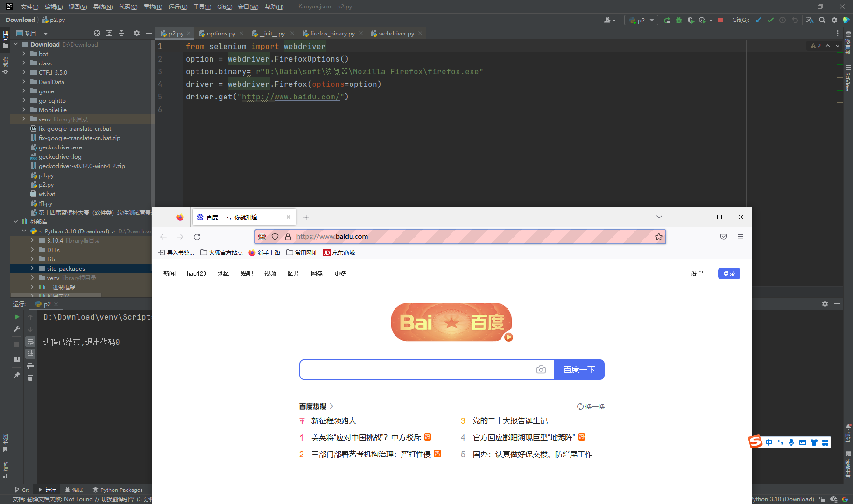Click Baidu logo animation play icon
Image resolution: width=853 pixels, height=504 pixels.
tap(508, 337)
